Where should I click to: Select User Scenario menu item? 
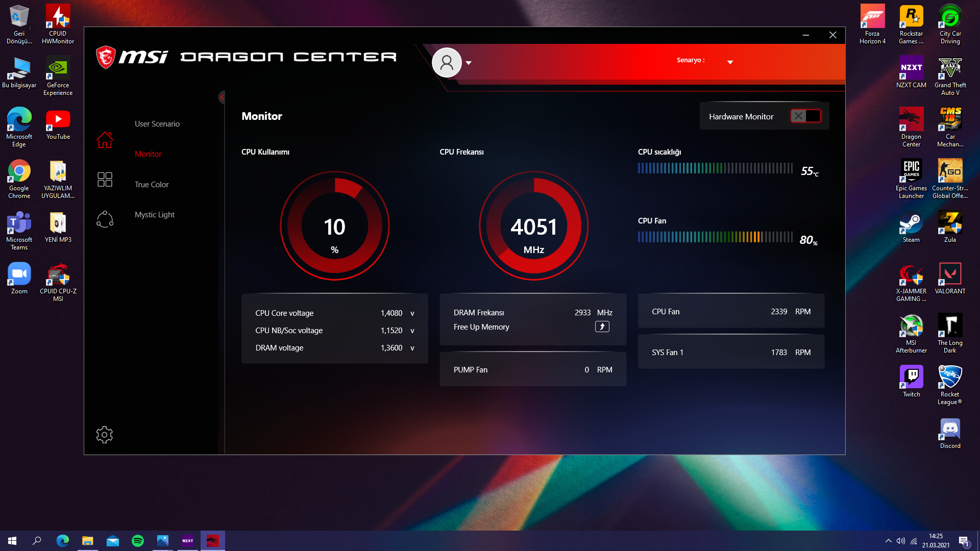[x=157, y=124]
